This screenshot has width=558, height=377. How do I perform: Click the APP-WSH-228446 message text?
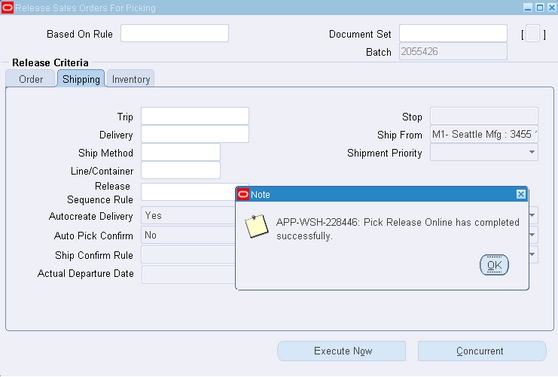pyautogui.click(x=398, y=229)
